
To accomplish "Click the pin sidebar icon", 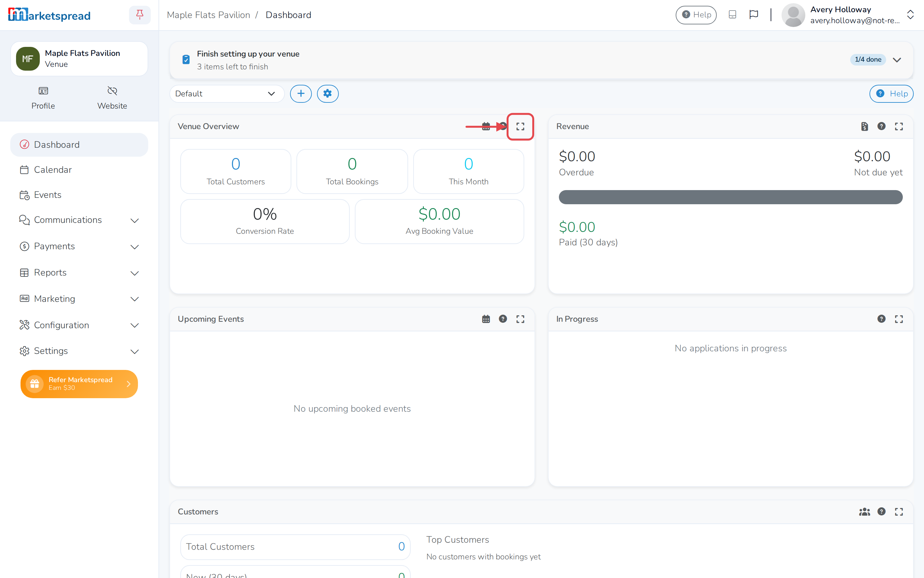I will click(140, 15).
